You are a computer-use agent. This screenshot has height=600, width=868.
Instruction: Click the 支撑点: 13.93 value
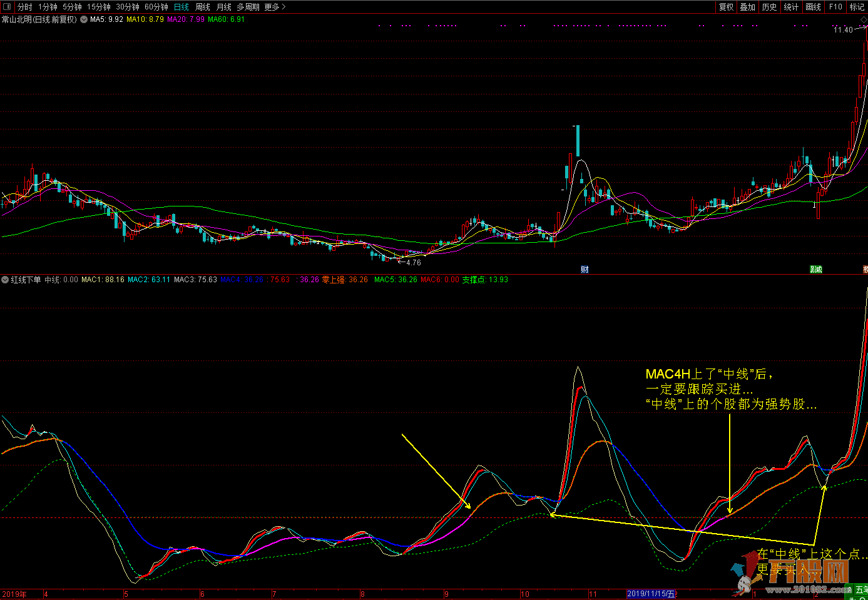pyautogui.click(x=485, y=280)
